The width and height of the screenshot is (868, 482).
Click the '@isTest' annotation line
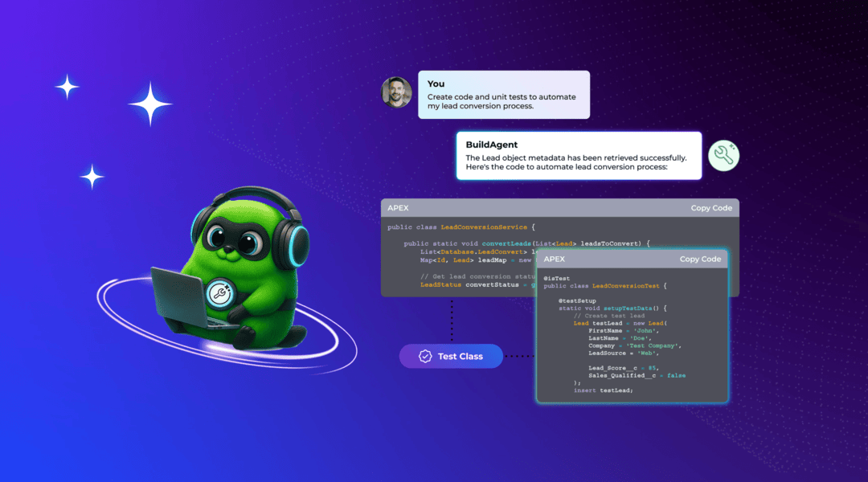(x=556, y=278)
